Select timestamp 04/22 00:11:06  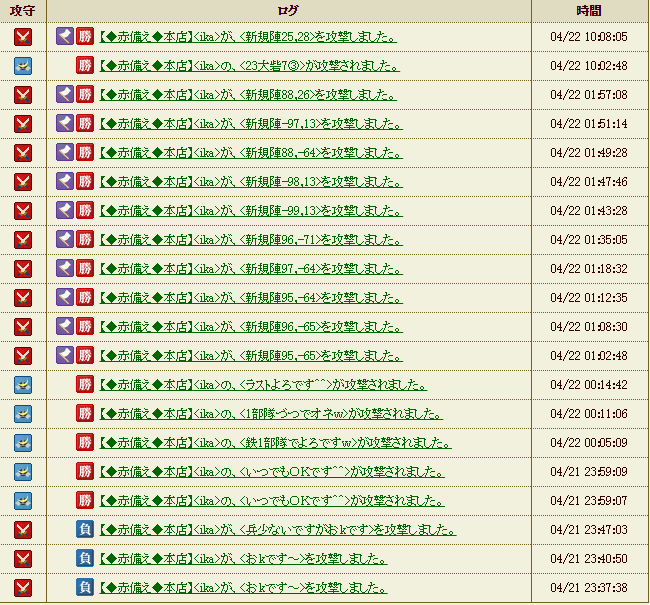click(x=589, y=414)
